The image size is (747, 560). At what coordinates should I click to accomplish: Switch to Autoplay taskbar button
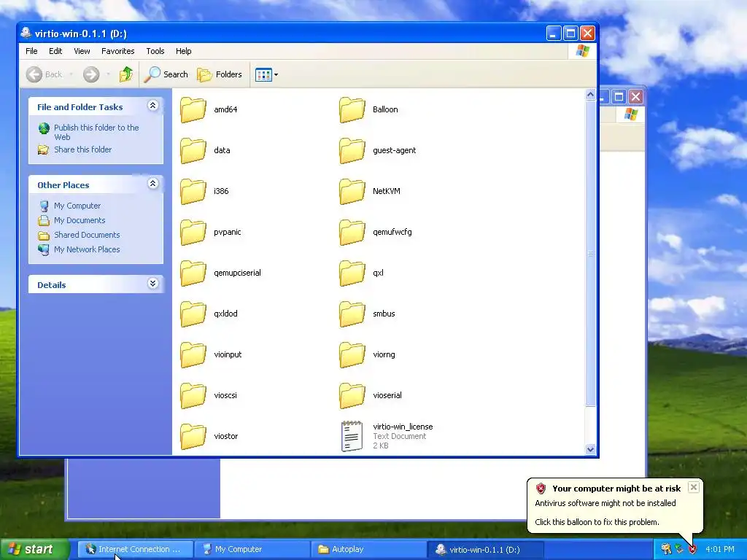pyautogui.click(x=368, y=550)
